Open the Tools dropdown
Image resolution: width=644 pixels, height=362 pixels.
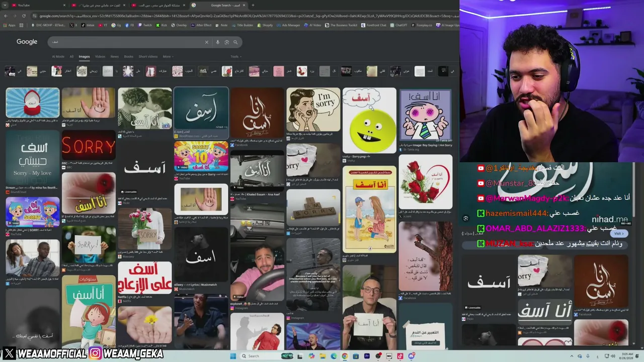pyautogui.click(x=235, y=56)
